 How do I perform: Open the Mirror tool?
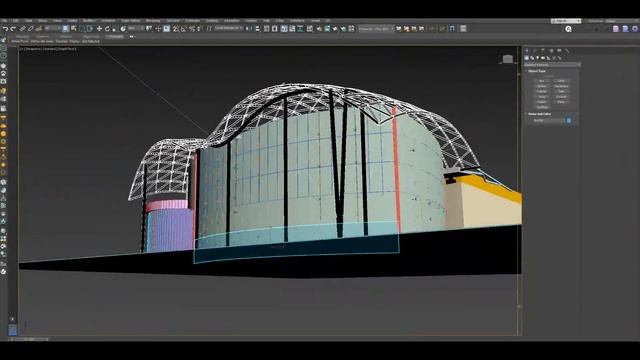click(249, 29)
